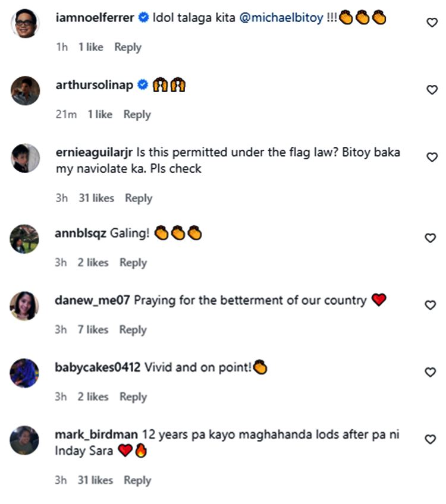Like iamnoelferrer's comment with the heart

(x=432, y=22)
